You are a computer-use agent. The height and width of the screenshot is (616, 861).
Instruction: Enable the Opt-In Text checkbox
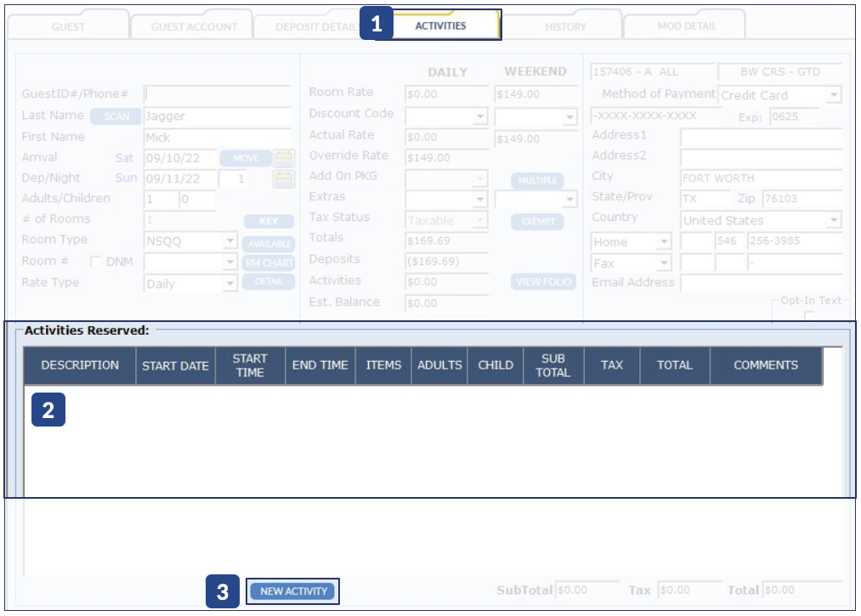[809, 317]
